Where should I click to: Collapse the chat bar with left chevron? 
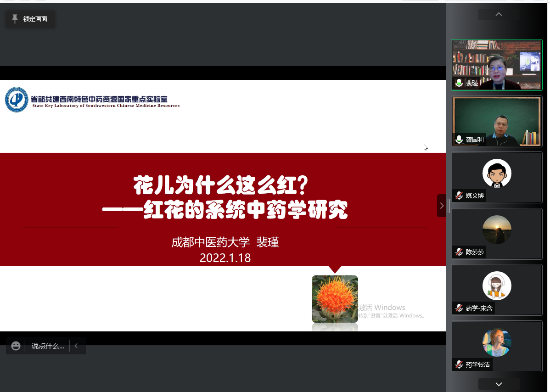pyautogui.click(x=76, y=346)
